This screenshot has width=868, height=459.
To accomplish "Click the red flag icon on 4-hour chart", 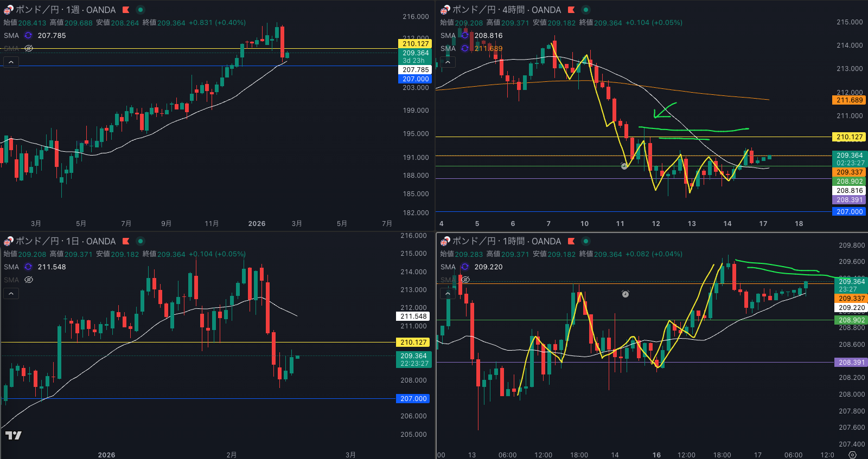I will [571, 10].
